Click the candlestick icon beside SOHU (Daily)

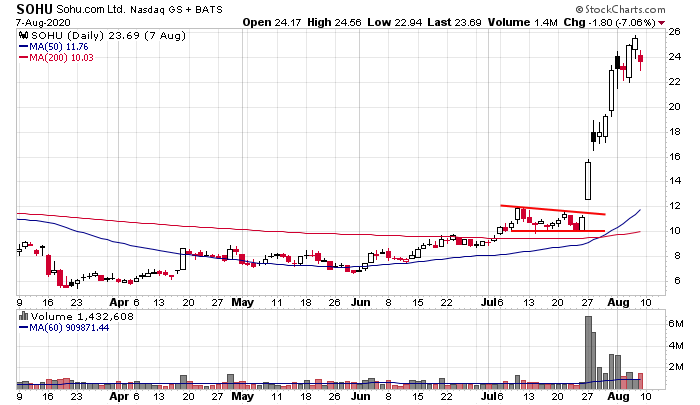coord(24,35)
